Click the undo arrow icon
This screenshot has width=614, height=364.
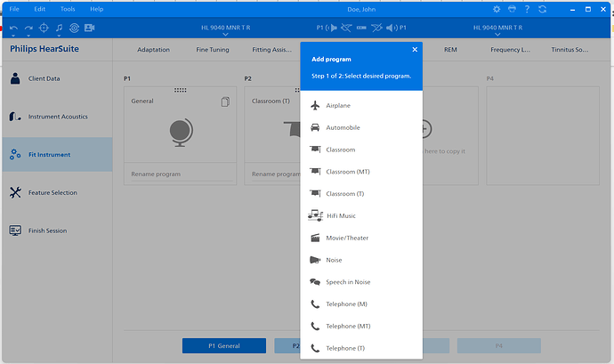[13, 28]
